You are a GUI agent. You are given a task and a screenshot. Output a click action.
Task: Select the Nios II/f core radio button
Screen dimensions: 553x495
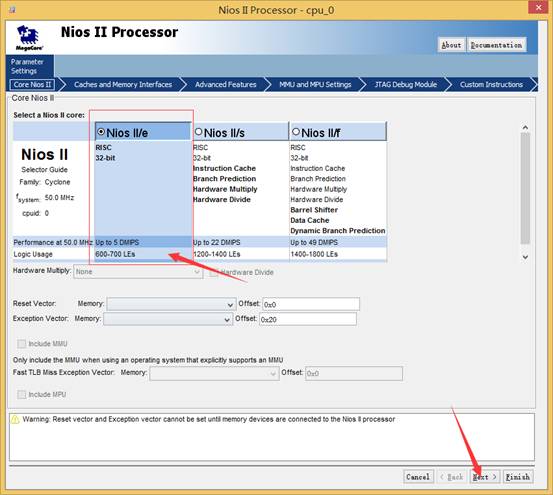296,132
